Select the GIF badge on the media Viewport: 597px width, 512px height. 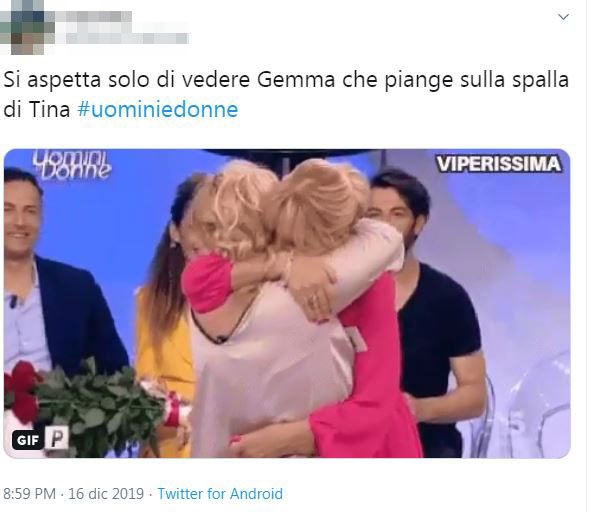(x=28, y=440)
